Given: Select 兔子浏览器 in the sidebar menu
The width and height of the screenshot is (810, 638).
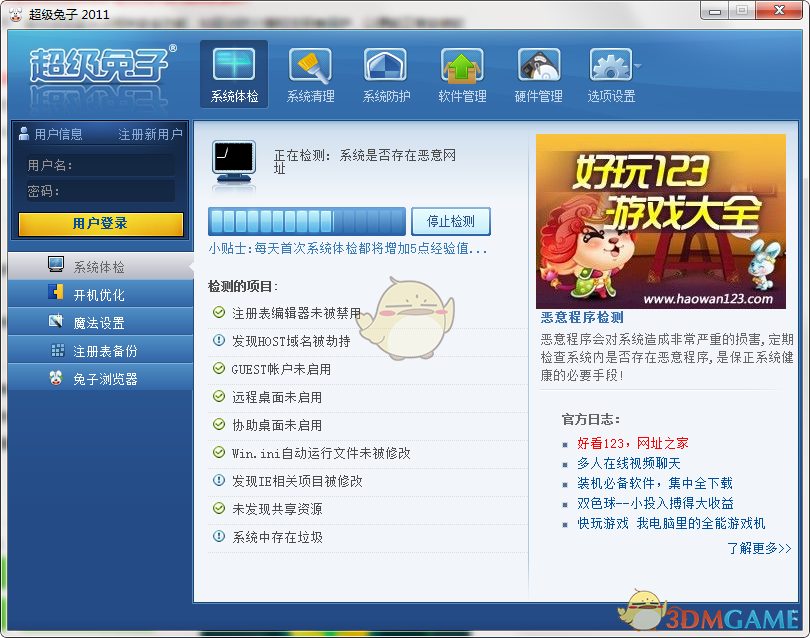Looking at the screenshot, I should tap(100, 378).
